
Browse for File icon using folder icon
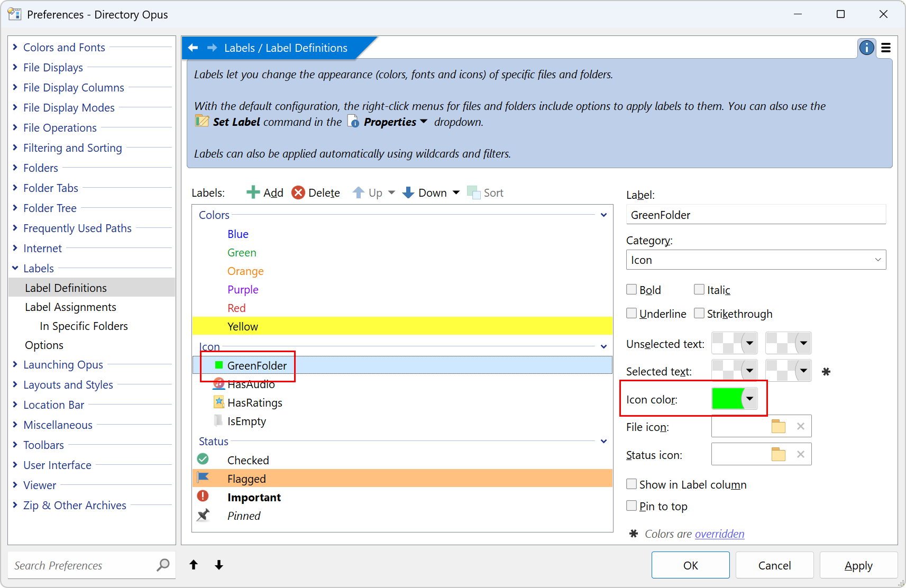(x=778, y=427)
